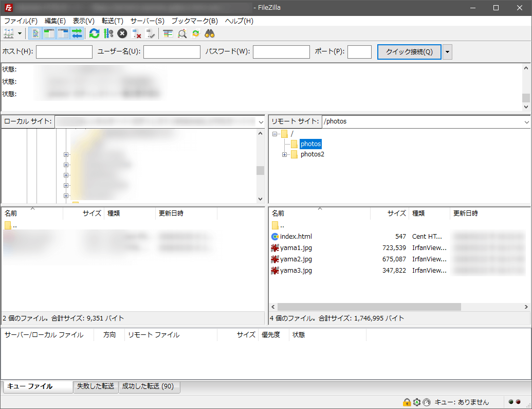This screenshot has width=532, height=409.
Task: Open the Site Manager icon
Action: [9, 34]
